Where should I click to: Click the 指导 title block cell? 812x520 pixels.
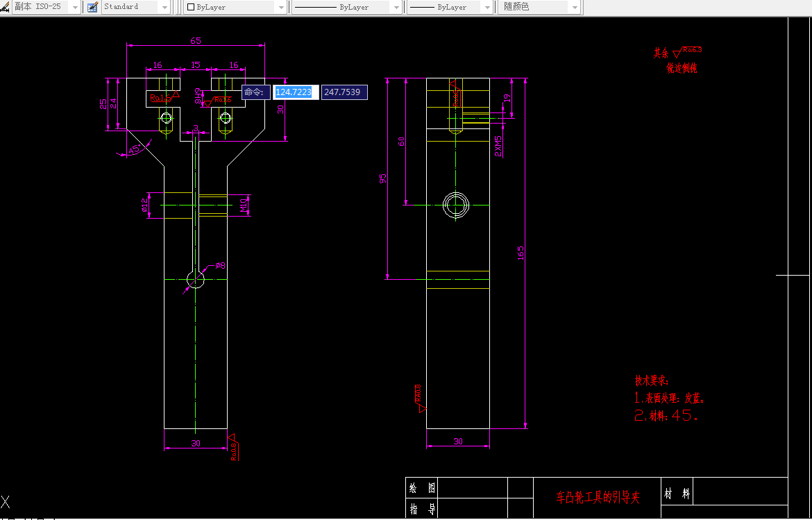[x=421, y=509]
